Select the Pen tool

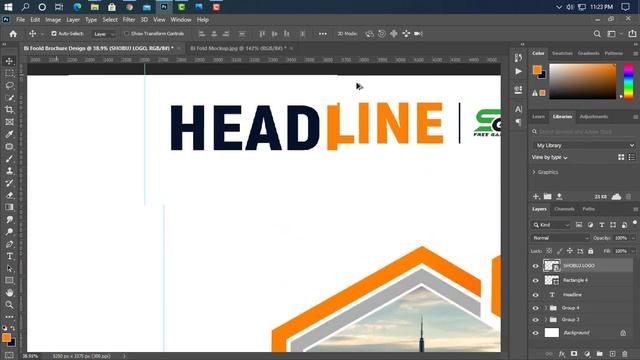(x=9, y=244)
